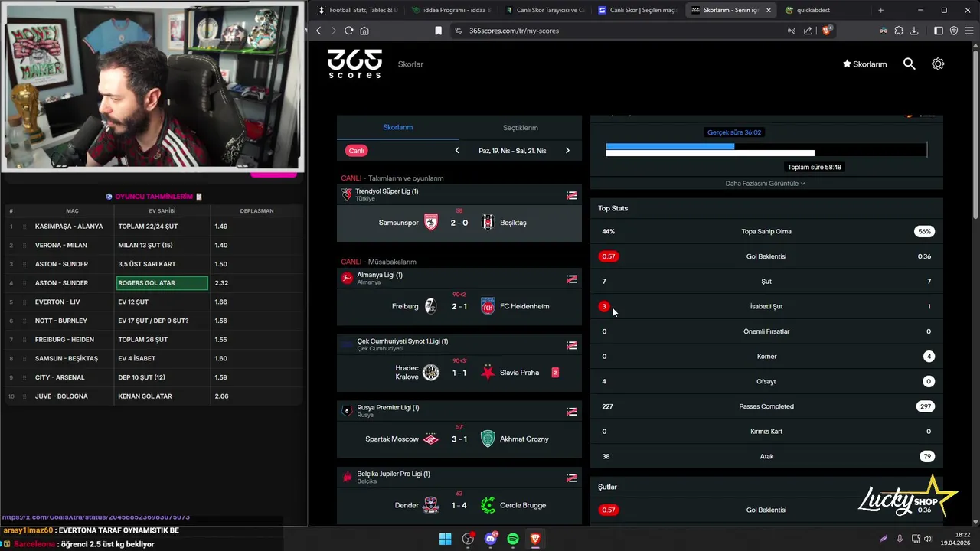Open the Almanya Ligi league header

coord(459,279)
